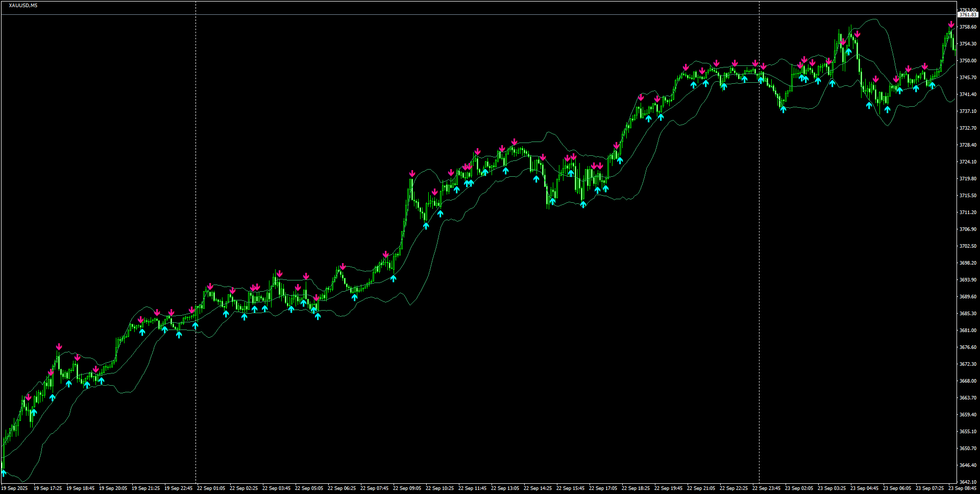Click the XAUUSD,M5 chart title label
Viewport: 980px width, 494px height.
pyautogui.click(x=19, y=3)
